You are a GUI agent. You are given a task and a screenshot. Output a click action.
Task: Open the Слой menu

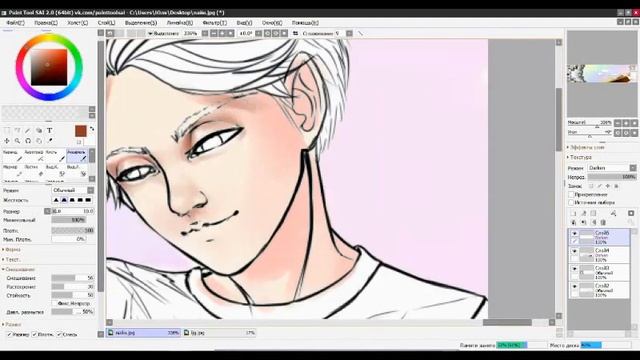[107, 23]
